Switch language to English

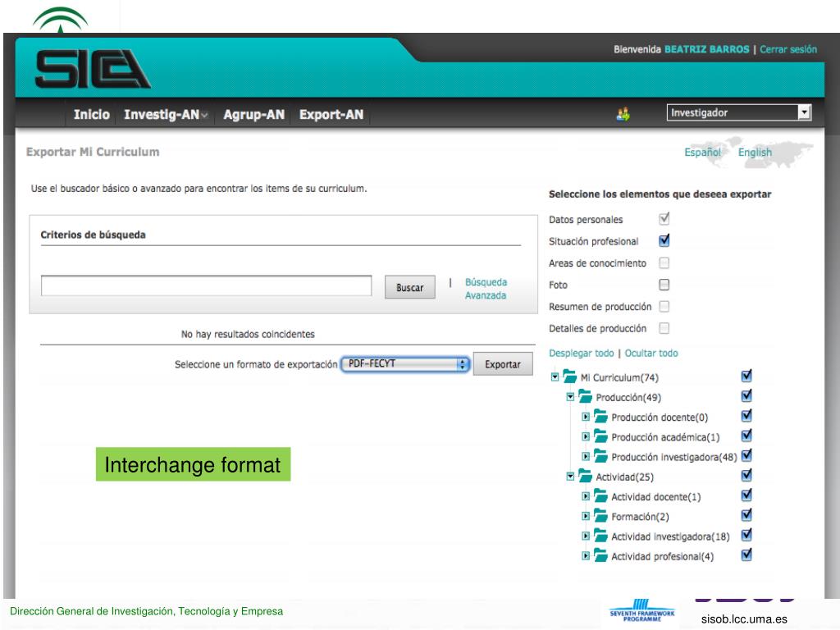pos(755,152)
